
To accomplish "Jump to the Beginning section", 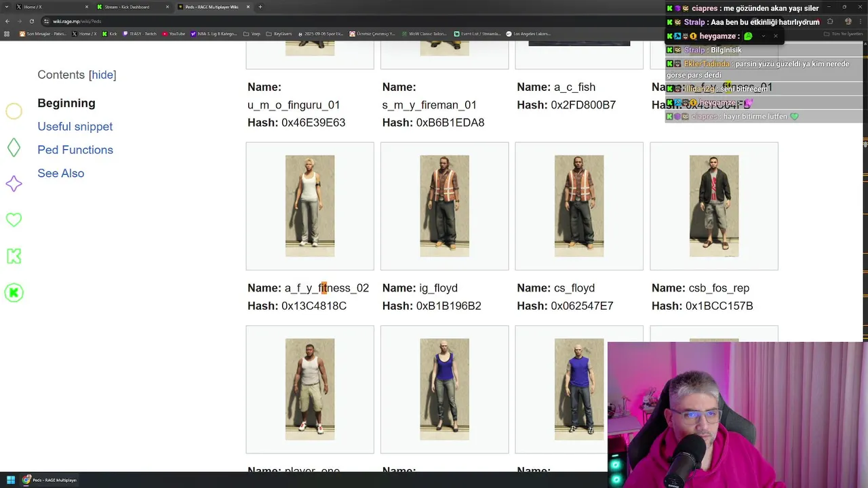I will click(x=66, y=103).
